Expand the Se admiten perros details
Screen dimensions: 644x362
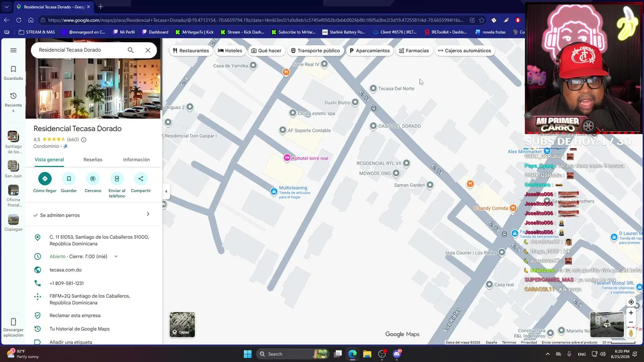tap(148, 214)
